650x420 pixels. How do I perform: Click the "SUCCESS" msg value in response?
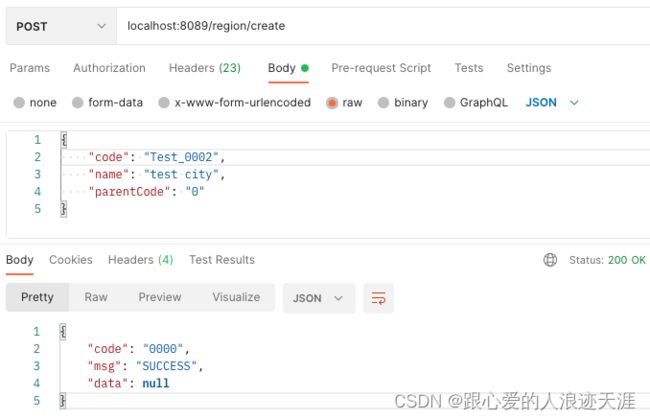[x=166, y=366]
